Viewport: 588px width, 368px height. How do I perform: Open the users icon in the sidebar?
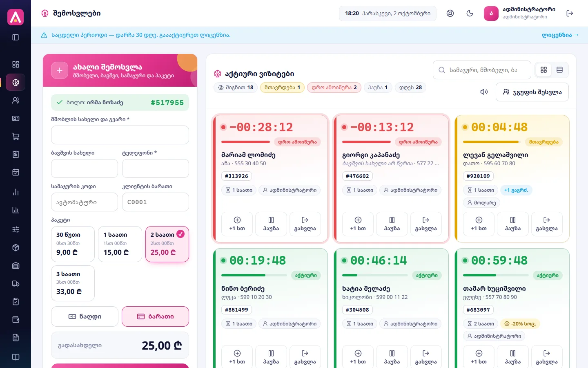pos(16,100)
